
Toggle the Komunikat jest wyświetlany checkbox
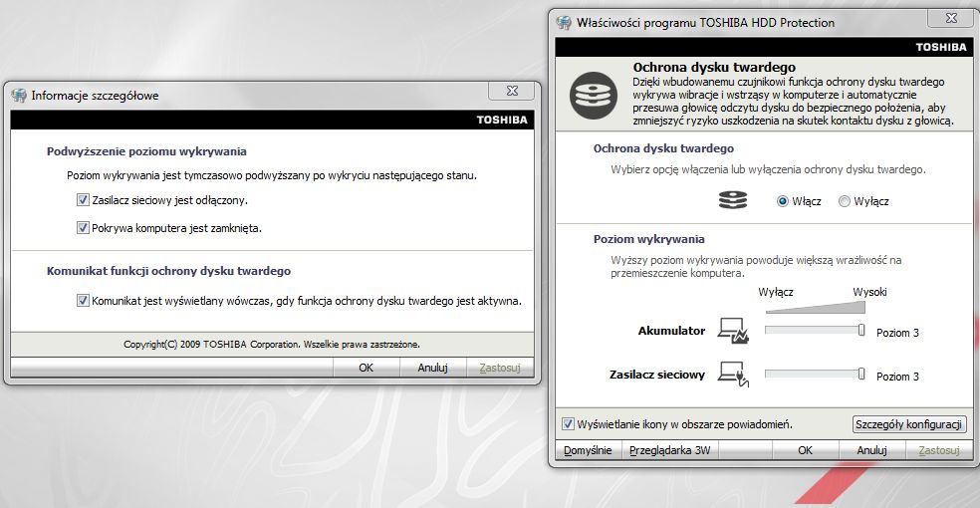[83, 301]
